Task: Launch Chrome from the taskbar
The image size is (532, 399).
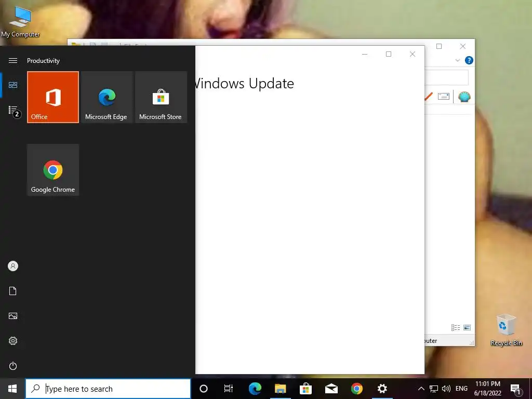Action: point(356,389)
